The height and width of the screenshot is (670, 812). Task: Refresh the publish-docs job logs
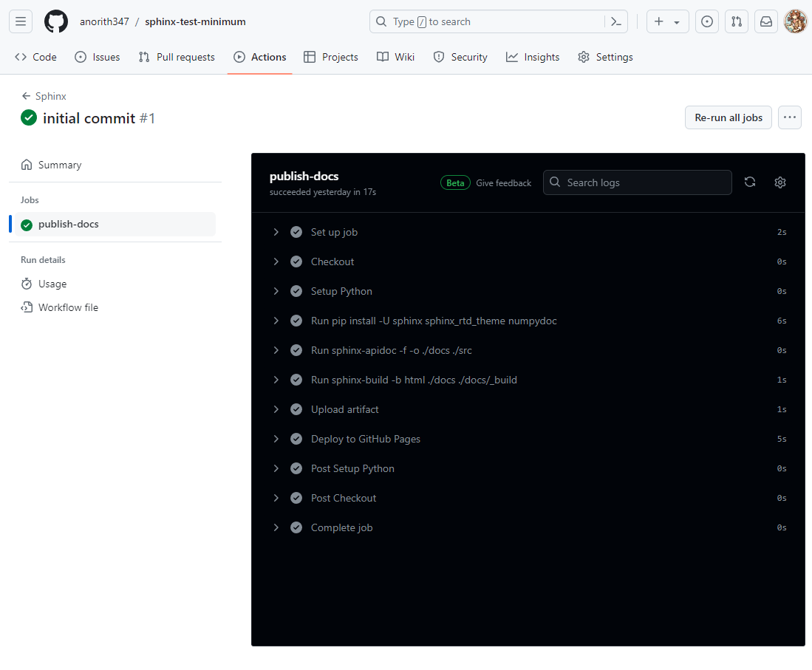pos(750,182)
